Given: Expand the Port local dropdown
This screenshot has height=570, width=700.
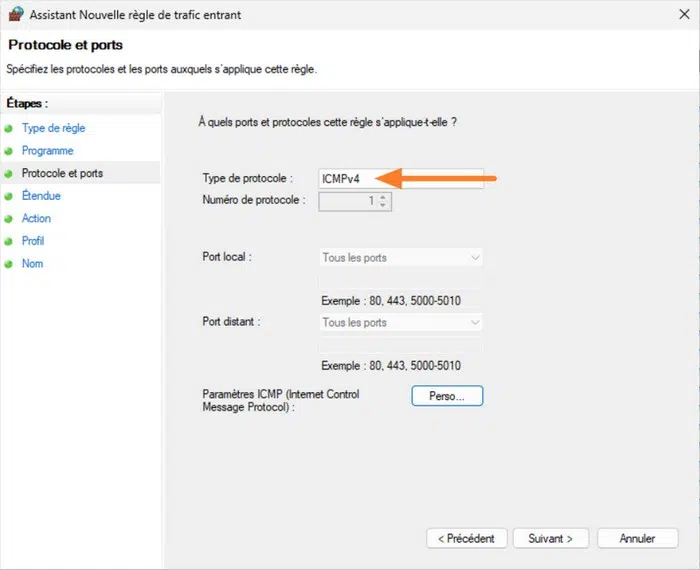Looking at the screenshot, I should (x=401, y=258).
